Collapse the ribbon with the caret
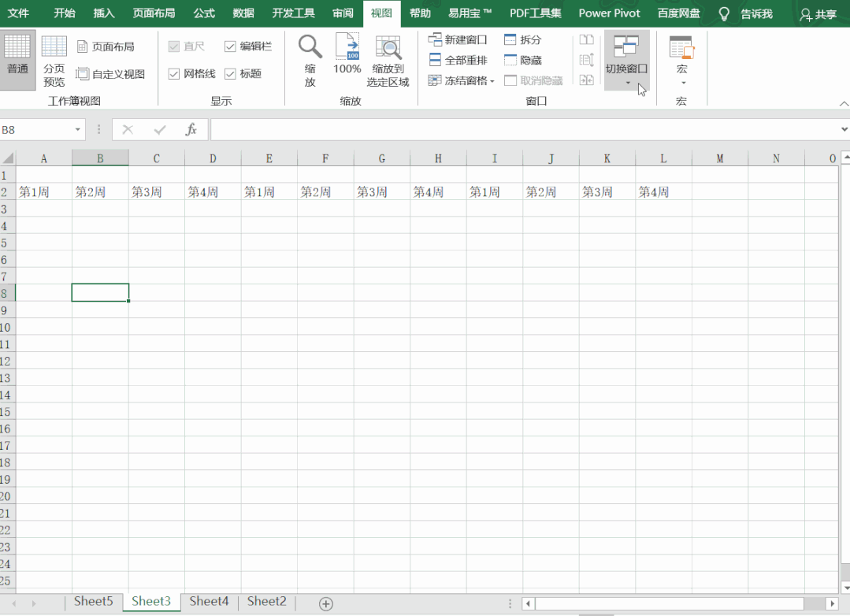This screenshot has width=850, height=616. (844, 103)
